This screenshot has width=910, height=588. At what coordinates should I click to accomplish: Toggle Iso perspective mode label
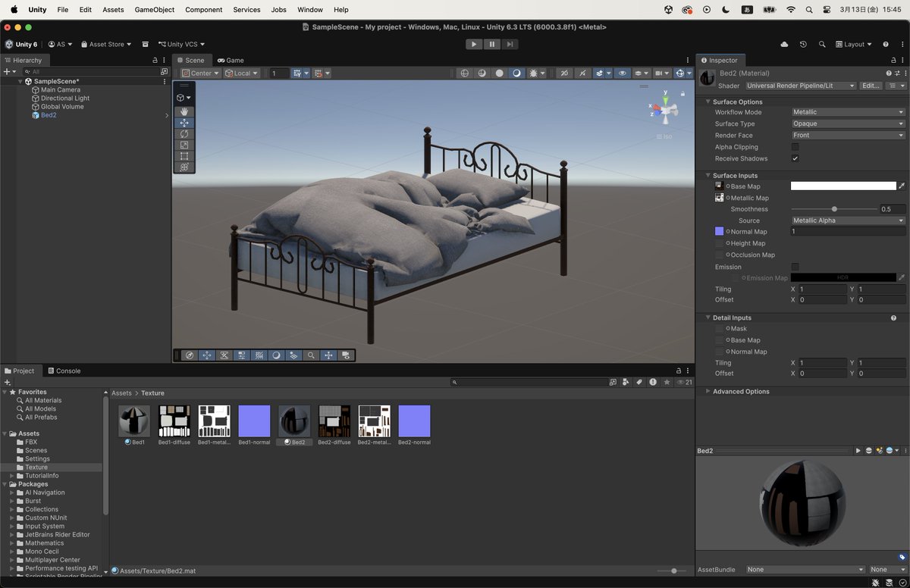click(x=664, y=136)
